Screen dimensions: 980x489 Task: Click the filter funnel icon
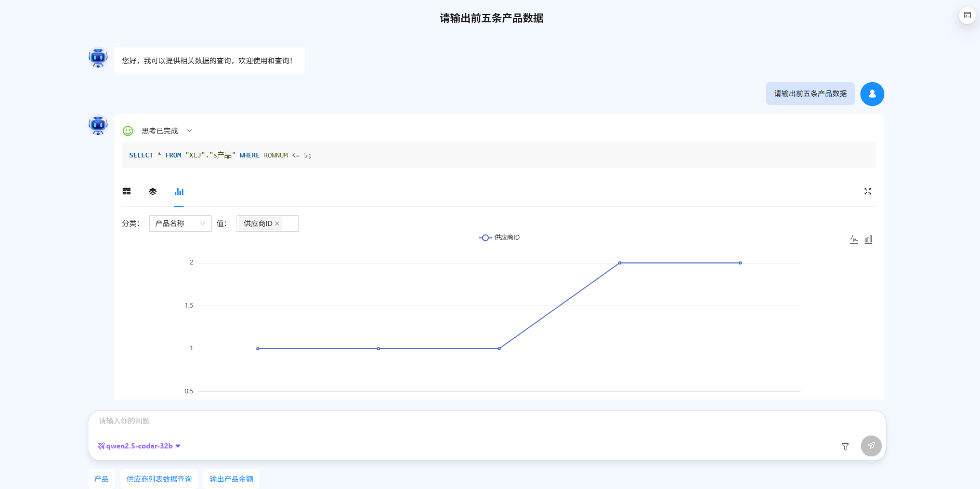pyautogui.click(x=845, y=446)
